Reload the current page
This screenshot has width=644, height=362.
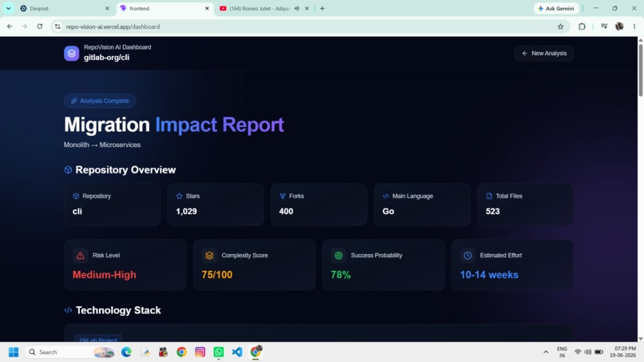[x=40, y=26]
